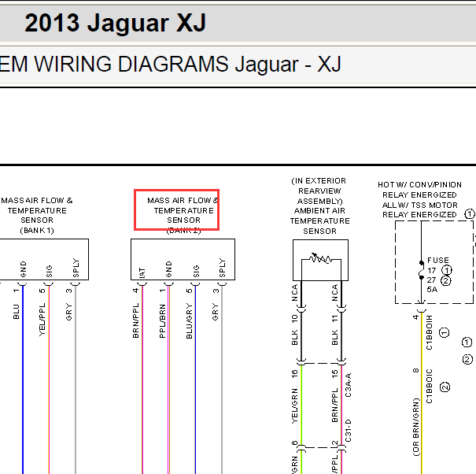Click the 'SPLY' pin on Bank 1 sensor
This screenshot has width=476, height=474.
tap(76, 268)
